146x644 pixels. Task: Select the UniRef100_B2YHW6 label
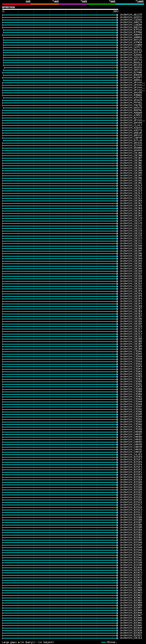pyautogui.click(x=131, y=72)
